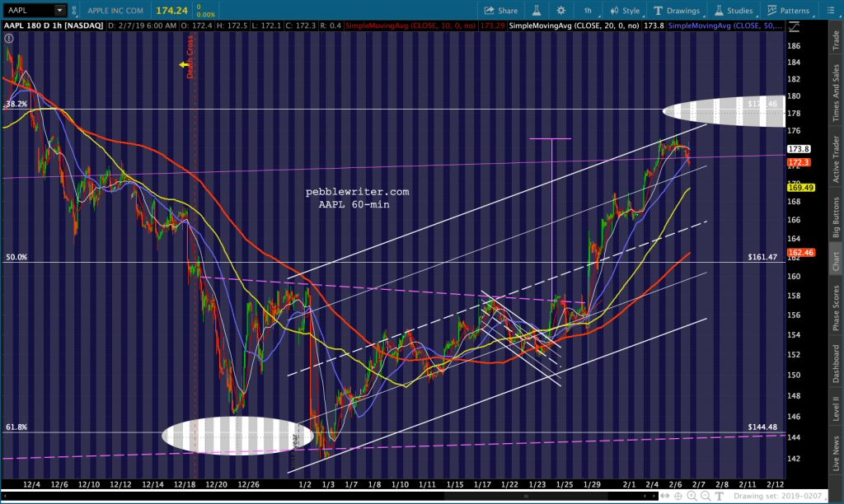Click the white ellipse drawing near 61.8%
The image size is (844, 504).
click(237, 436)
